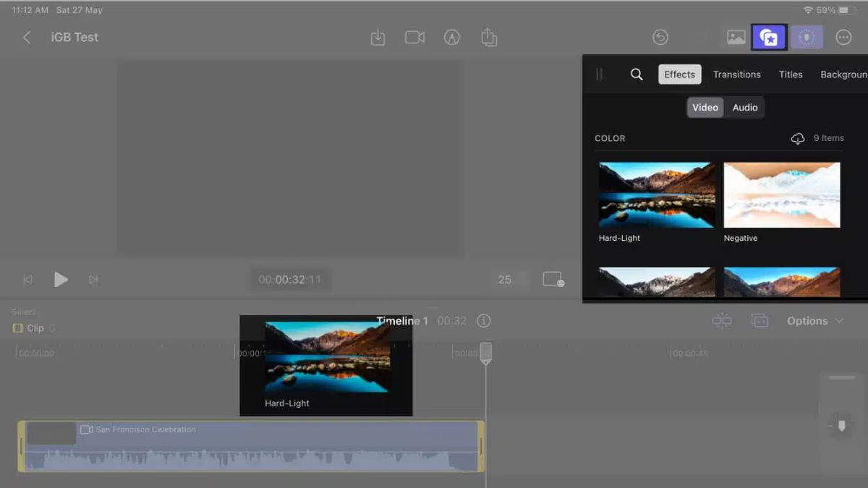Open the Titles tab
This screenshot has width=868, height=488.
pos(791,74)
